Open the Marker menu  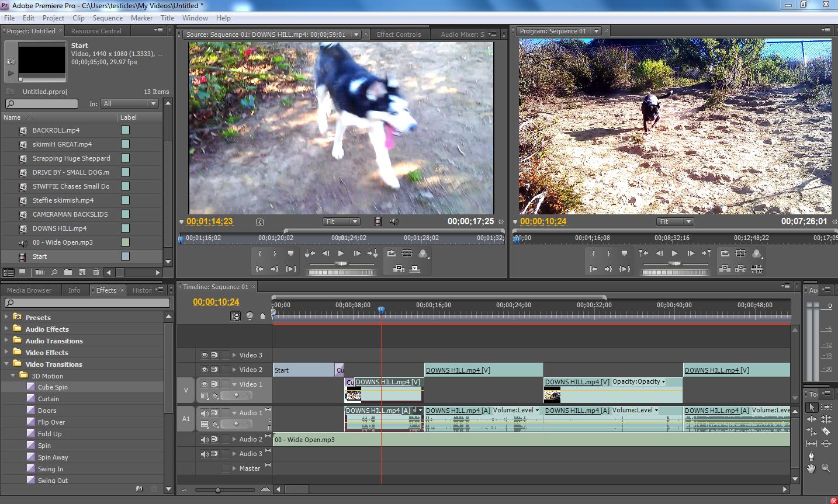141,18
